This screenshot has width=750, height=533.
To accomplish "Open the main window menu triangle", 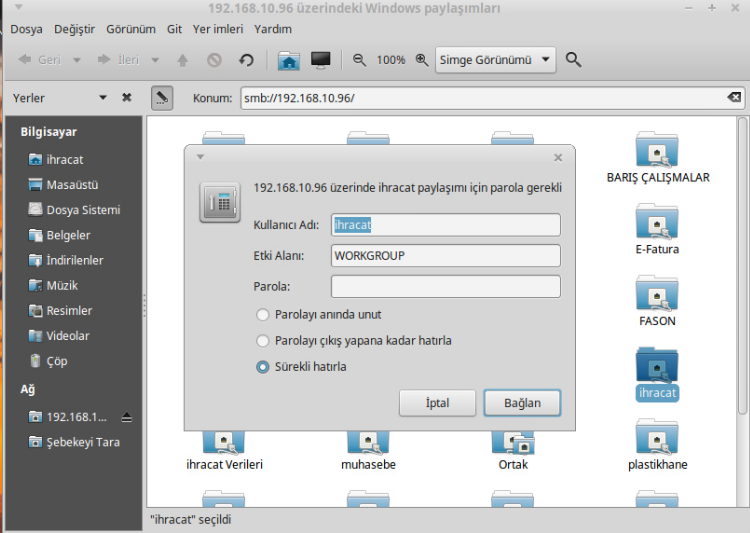I will (18, 7).
